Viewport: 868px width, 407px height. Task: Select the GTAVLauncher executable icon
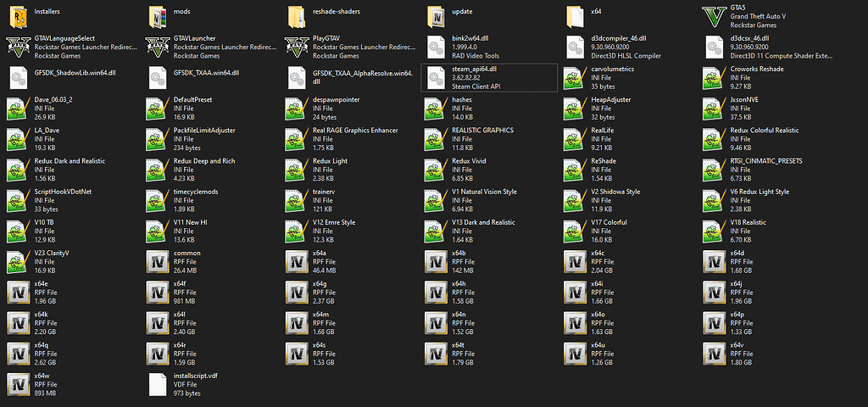pos(158,47)
